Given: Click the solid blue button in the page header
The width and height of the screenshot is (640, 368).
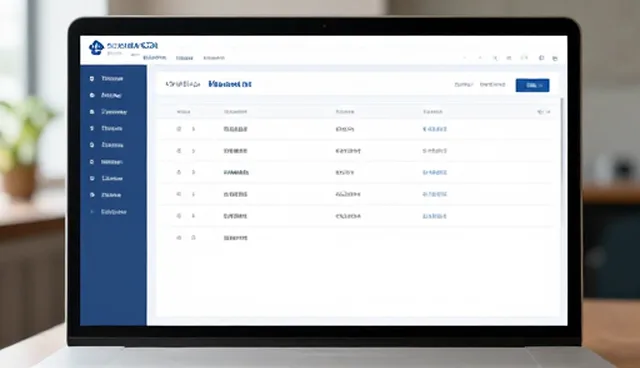Looking at the screenshot, I should pyautogui.click(x=532, y=85).
